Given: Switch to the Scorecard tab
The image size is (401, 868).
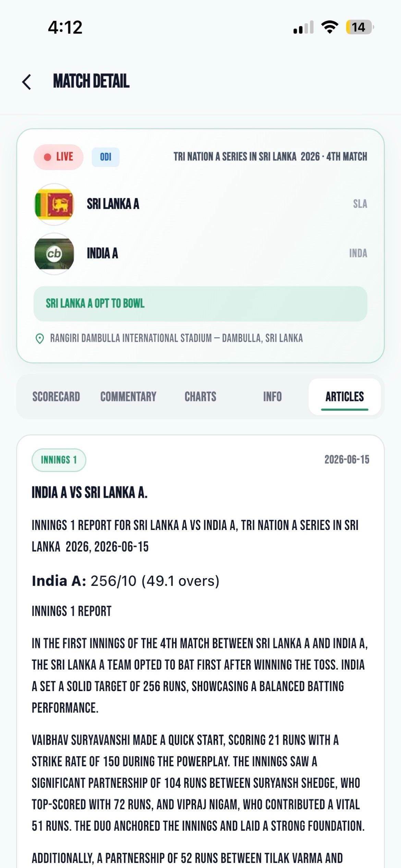Looking at the screenshot, I should click(56, 397).
